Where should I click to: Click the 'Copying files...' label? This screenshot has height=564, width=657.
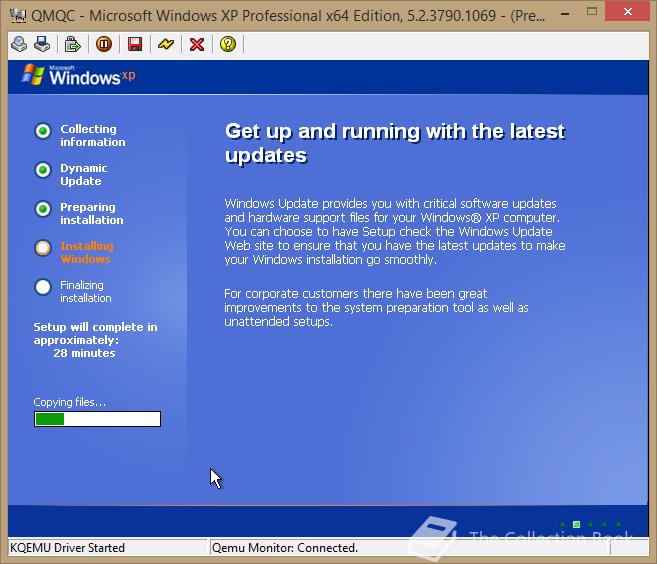[x=70, y=402]
